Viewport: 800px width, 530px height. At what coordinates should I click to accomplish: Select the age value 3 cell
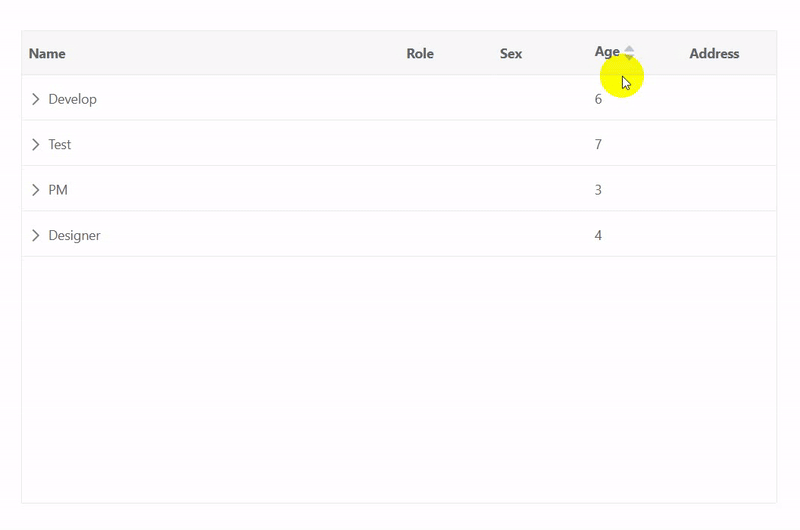(599, 190)
